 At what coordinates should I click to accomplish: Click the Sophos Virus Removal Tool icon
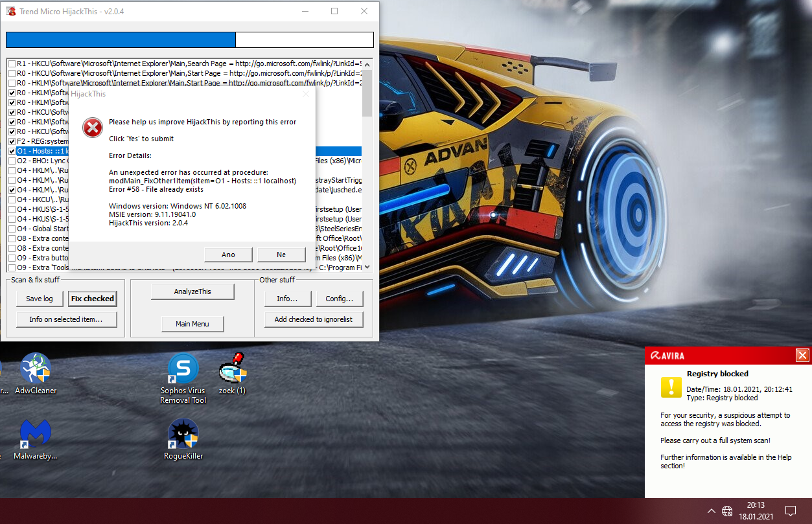(x=183, y=369)
